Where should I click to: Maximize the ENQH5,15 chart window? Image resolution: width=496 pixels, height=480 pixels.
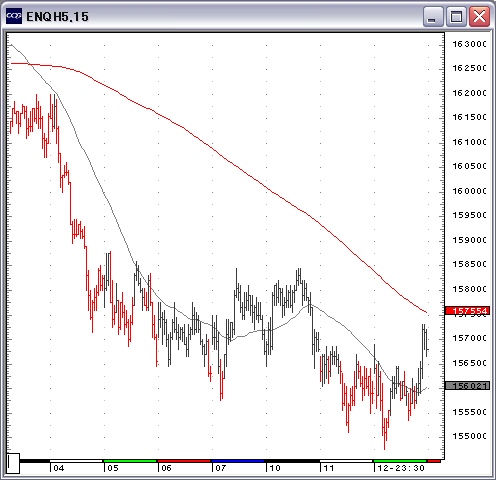click(x=456, y=16)
